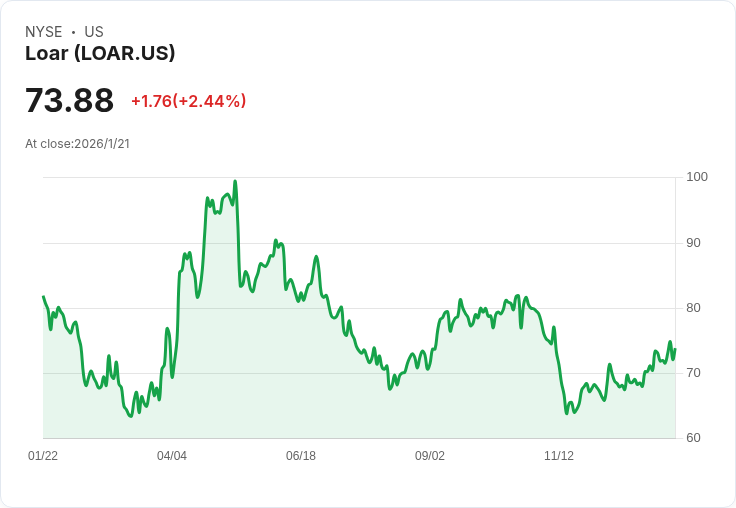Click the 11/12 date axis label

click(559, 456)
